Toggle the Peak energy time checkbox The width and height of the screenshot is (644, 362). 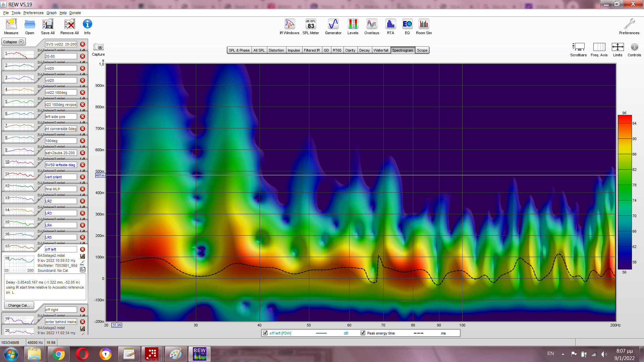(x=363, y=333)
